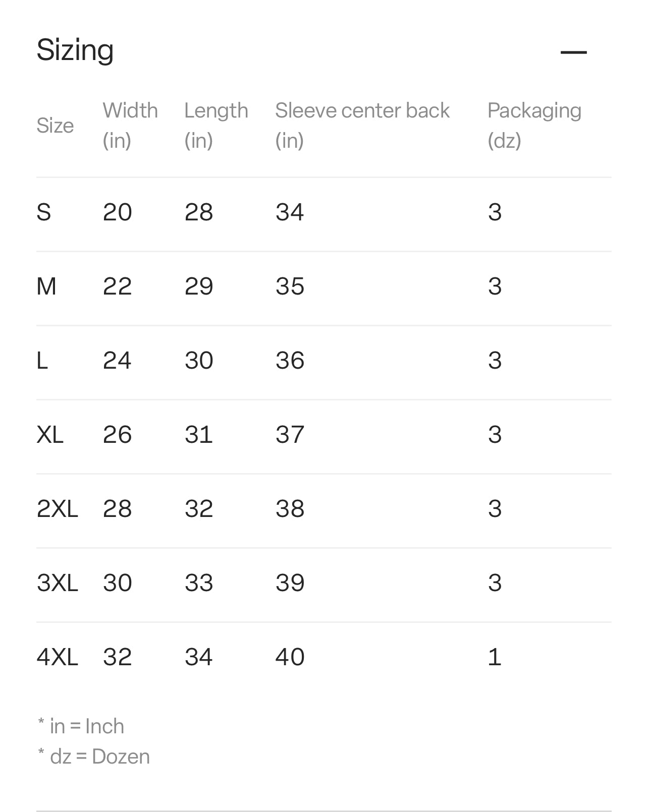Select the Length (in) column header

point(216,125)
